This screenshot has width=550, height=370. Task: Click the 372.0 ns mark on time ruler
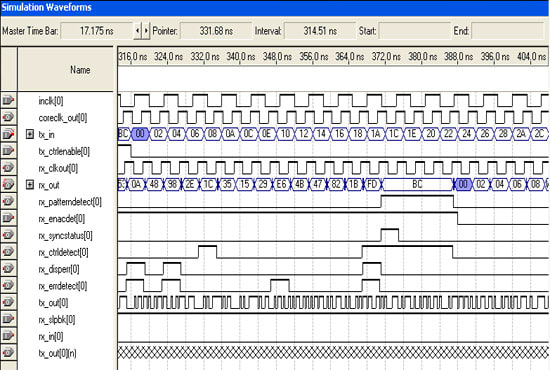pyautogui.click(x=386, y=56)
